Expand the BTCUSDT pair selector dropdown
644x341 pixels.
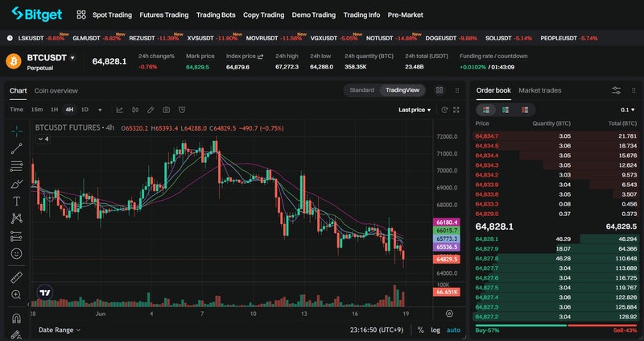point(72,58)
